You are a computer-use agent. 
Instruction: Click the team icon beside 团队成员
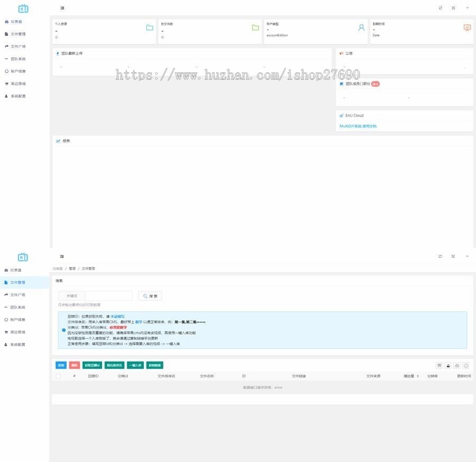341,84
